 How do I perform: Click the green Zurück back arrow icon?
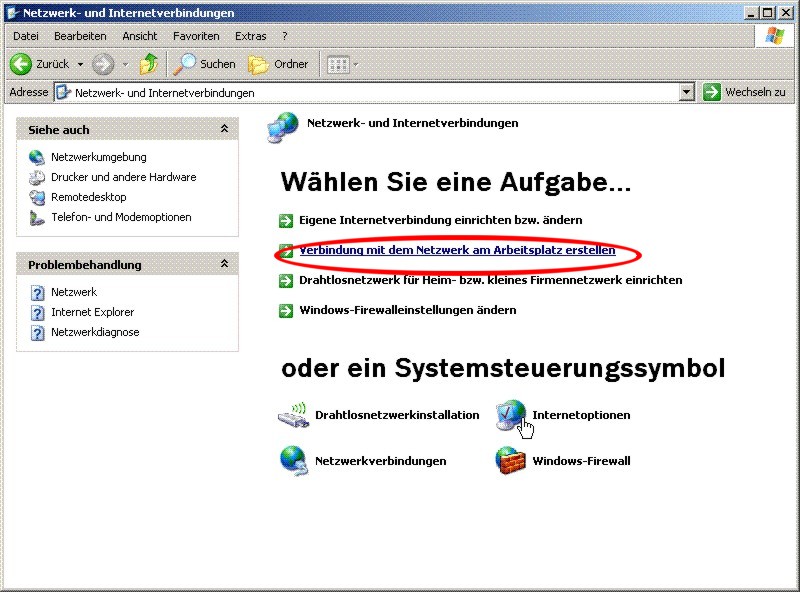(x=21, y=64)
